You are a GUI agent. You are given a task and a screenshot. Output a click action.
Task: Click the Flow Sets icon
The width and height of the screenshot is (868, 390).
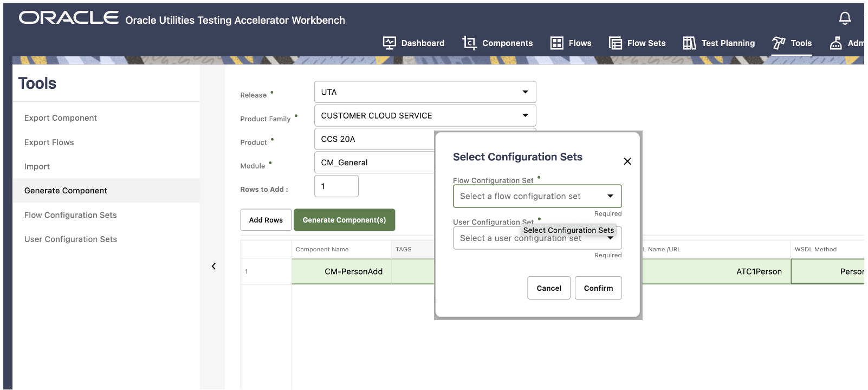[615, 43]
